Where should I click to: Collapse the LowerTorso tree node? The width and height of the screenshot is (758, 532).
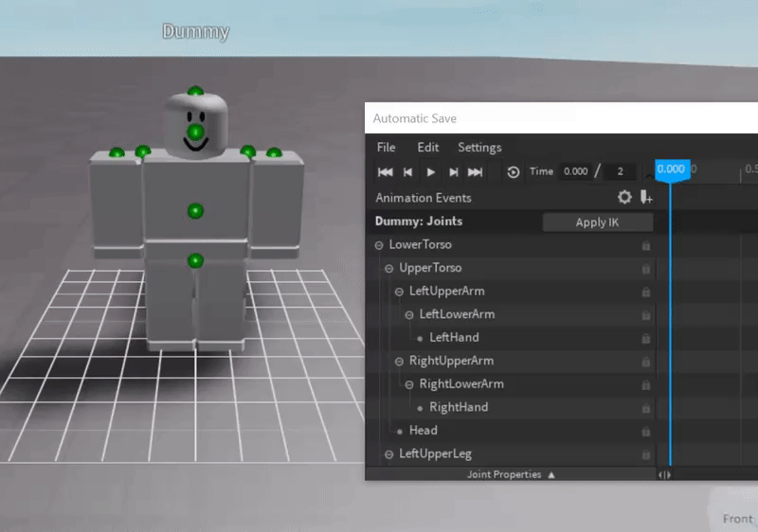(x=379, y=246)
